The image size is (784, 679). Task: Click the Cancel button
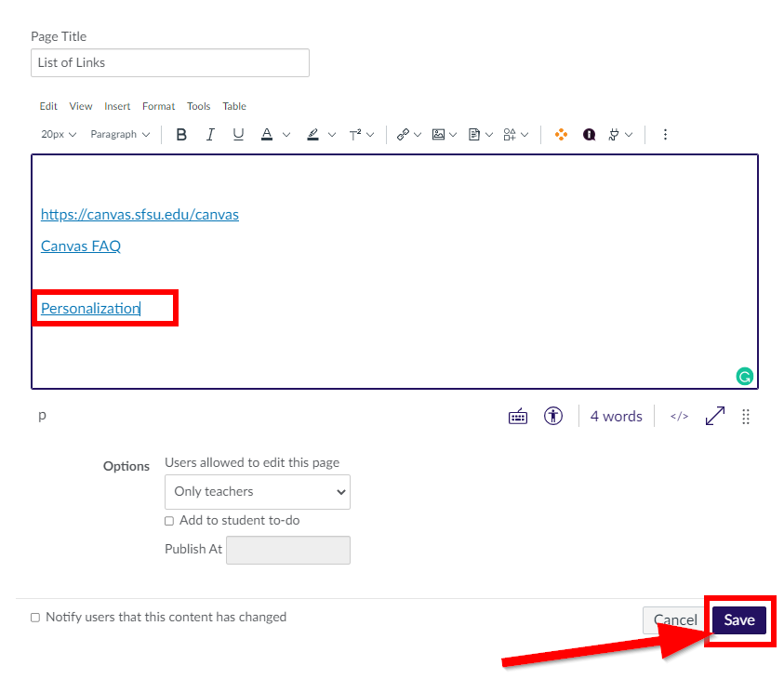[x=675, y=620]
